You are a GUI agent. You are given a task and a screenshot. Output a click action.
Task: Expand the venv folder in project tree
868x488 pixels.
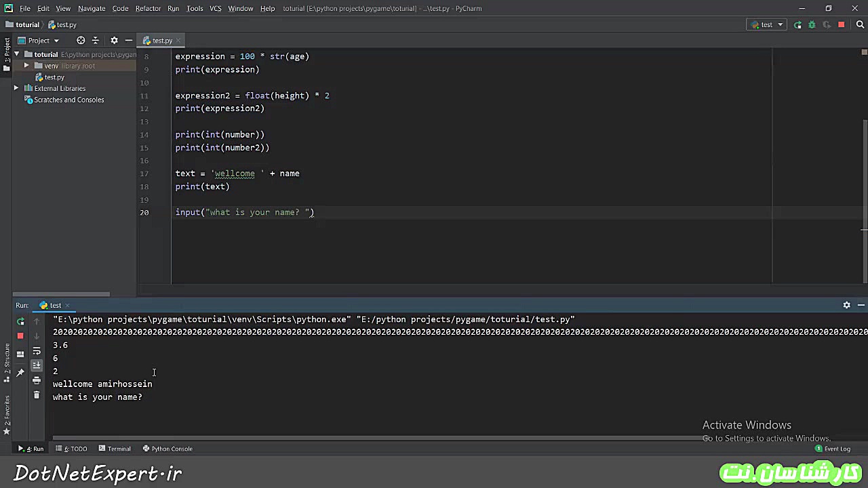(x=26, y=66)
